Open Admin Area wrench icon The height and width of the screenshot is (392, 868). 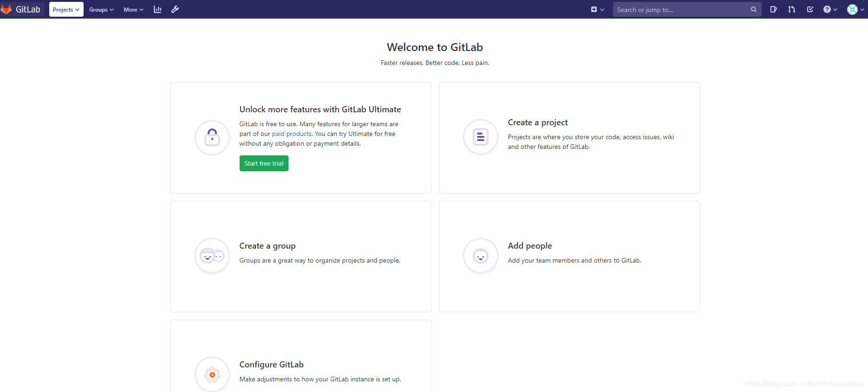[x=175, y=9]
